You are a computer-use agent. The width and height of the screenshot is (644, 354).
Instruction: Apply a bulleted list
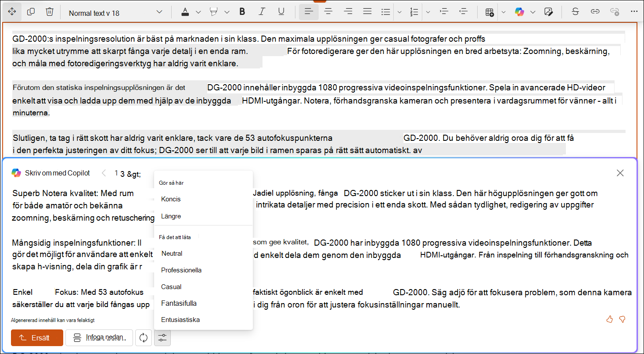386,12
